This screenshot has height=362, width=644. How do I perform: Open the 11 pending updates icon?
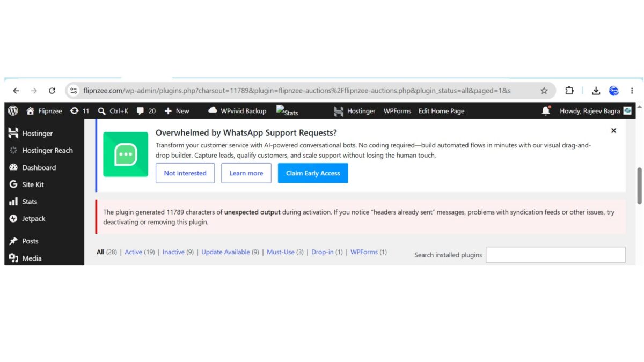[75, 111]
